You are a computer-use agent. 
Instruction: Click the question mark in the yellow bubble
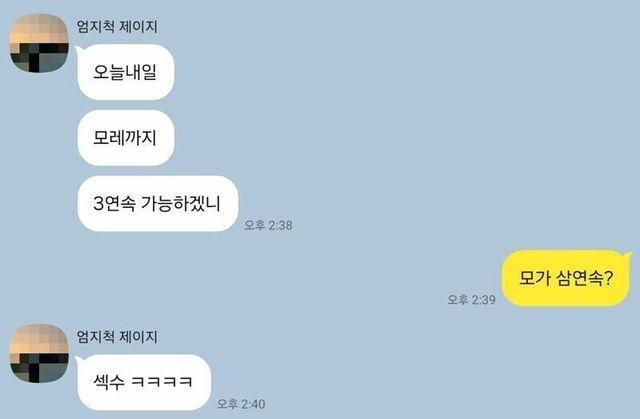pyautogui.click(x=608, y=278)
